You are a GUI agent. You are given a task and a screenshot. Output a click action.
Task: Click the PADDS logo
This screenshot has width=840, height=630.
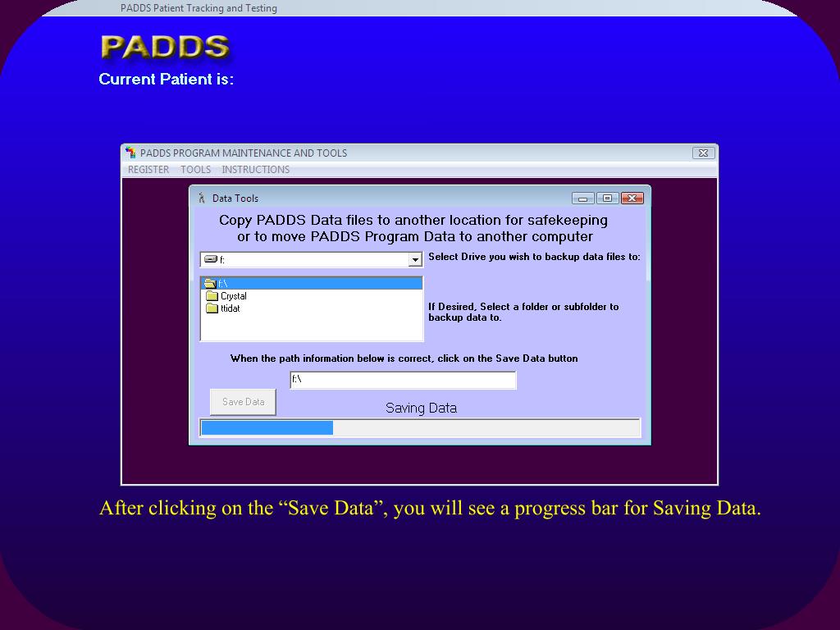pyautogui.click(x=166, y=47)
